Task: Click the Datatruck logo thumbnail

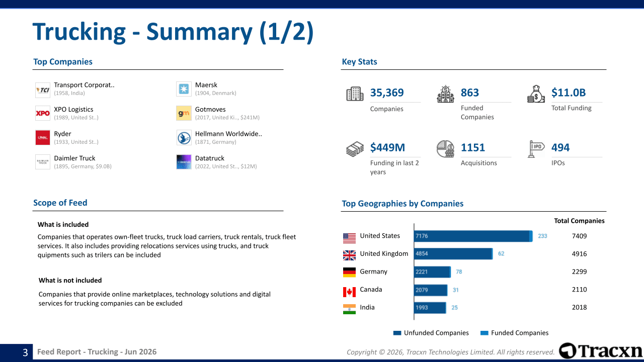Action: (184, 162)
